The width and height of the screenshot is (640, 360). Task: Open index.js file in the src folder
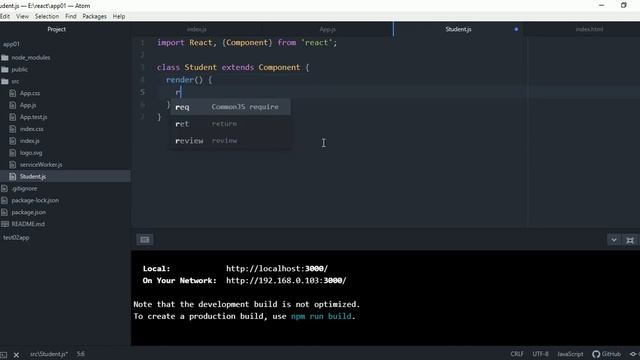coord(29,141)
